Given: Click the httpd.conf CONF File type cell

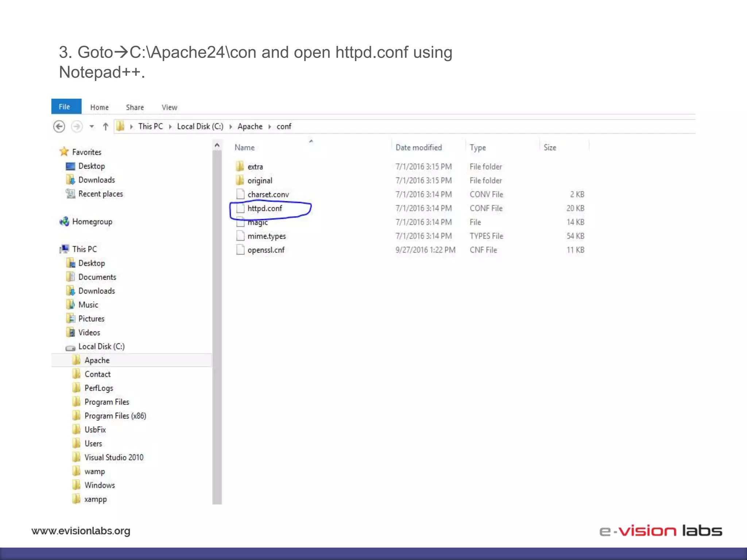Looking at the screenshot, I should [486, 208].
